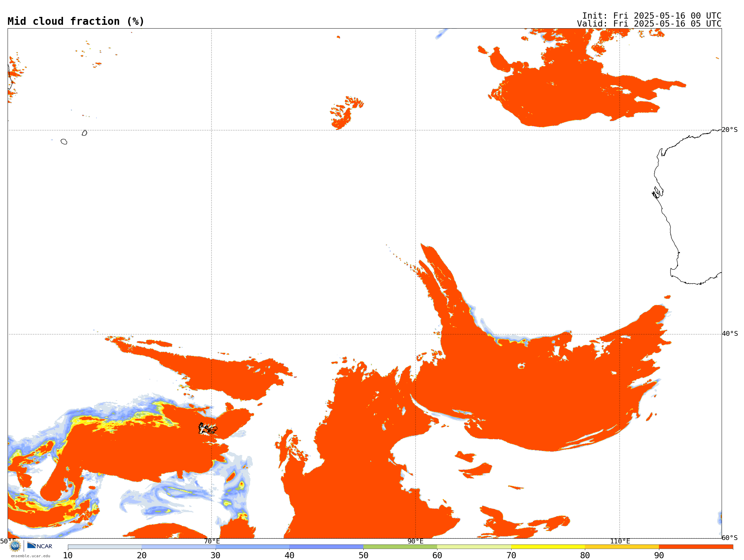Click the 90°E longitude label

click(415, 541)
